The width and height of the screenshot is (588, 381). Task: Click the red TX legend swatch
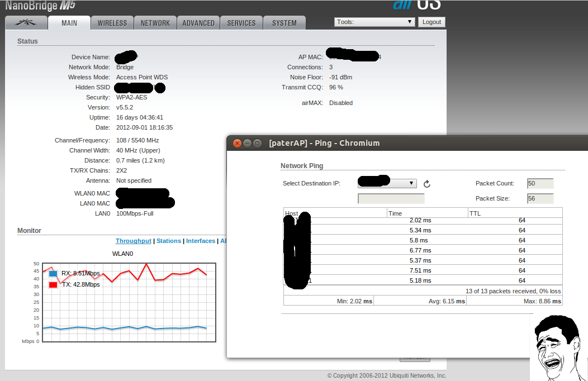point(53,285)
